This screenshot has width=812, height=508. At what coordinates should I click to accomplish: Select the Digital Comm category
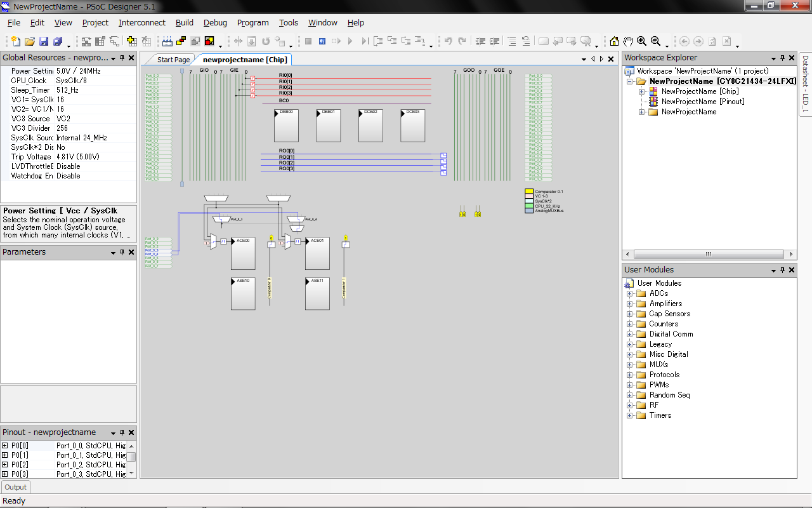click(x=671, y=334)
